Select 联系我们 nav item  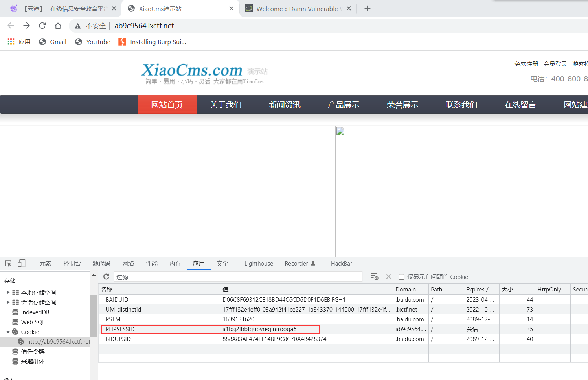pos(462,105)
